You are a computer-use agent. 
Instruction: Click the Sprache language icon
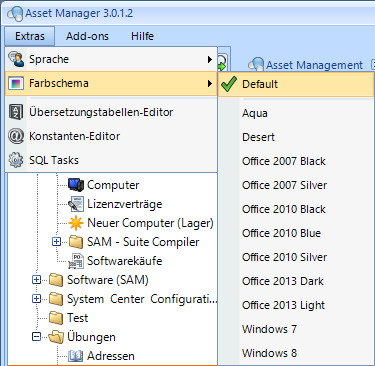coord(16,59)
